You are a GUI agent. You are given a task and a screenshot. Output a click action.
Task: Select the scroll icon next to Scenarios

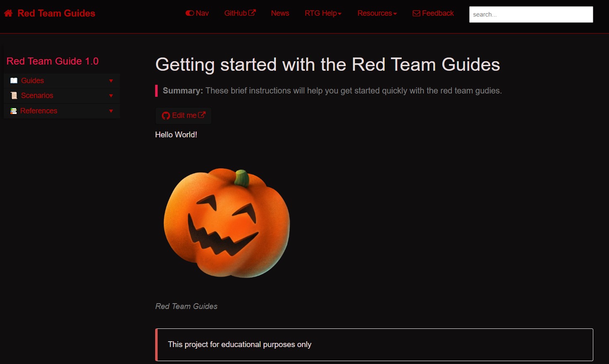point(14,96)
